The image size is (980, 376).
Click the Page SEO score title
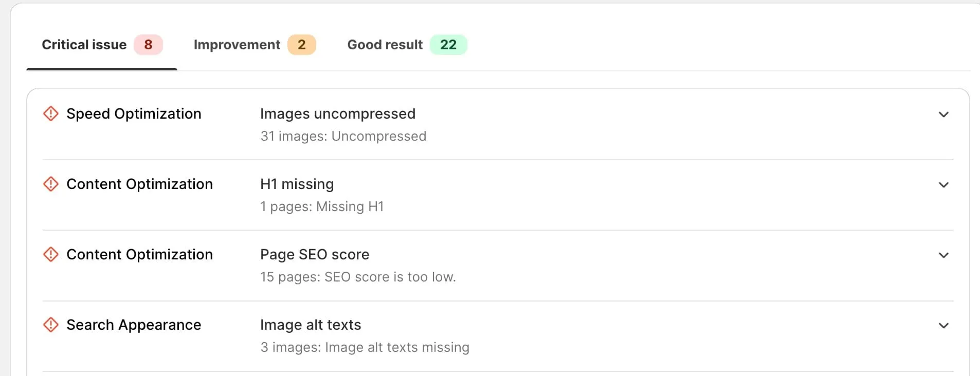click(x=315, y=254)
